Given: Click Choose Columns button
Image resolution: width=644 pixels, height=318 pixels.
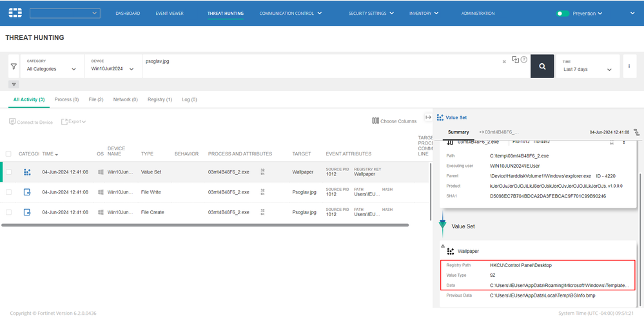Looking at the screenshot, I should [x=395, y=121].
